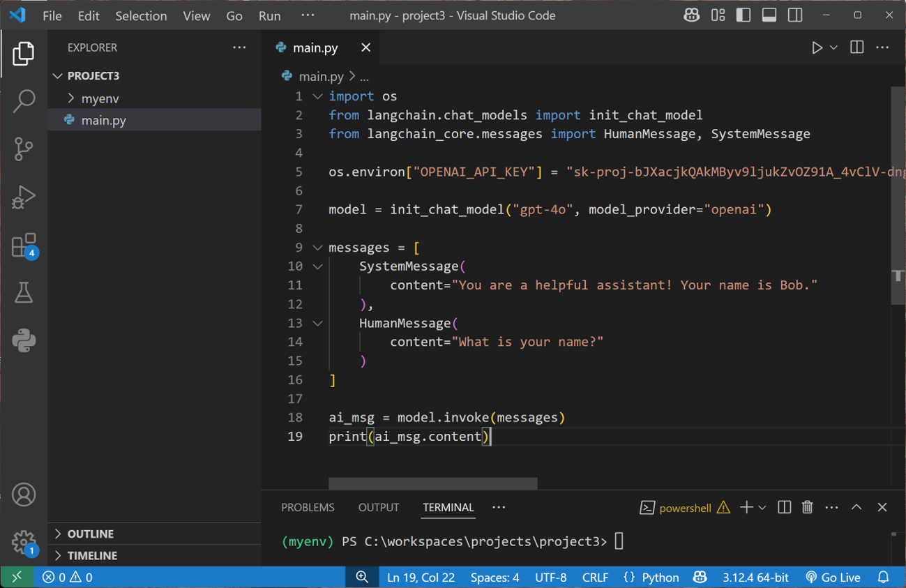Open the File menu
Image resolution: width=906 pixels, height=588 pixels.
[52, 15]
